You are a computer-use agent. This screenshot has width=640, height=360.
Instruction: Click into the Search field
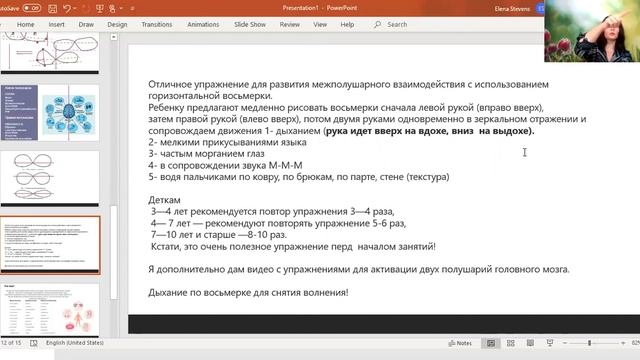point(397,24)
